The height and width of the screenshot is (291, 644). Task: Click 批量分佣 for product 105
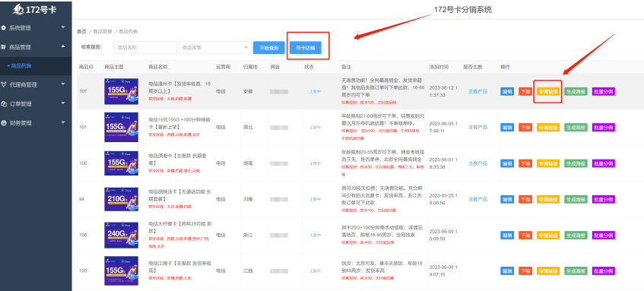[604, 271]
